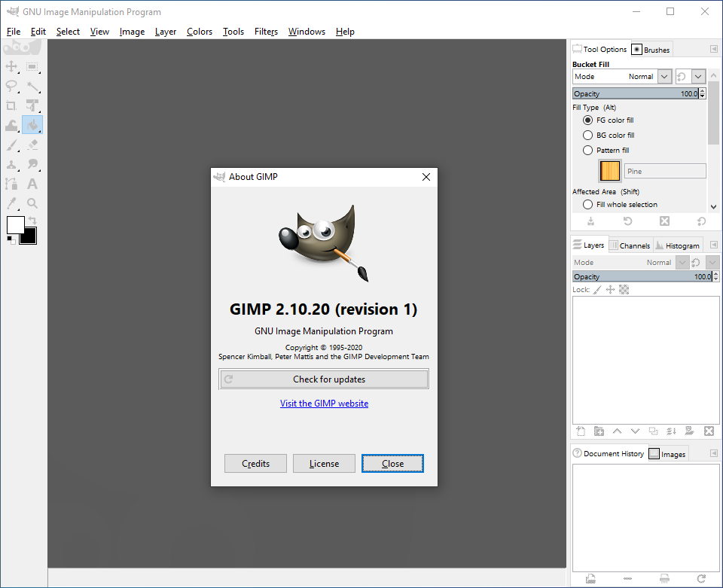
Task: Select the Bucket Fill tool
Action: [x=32, y=125]
